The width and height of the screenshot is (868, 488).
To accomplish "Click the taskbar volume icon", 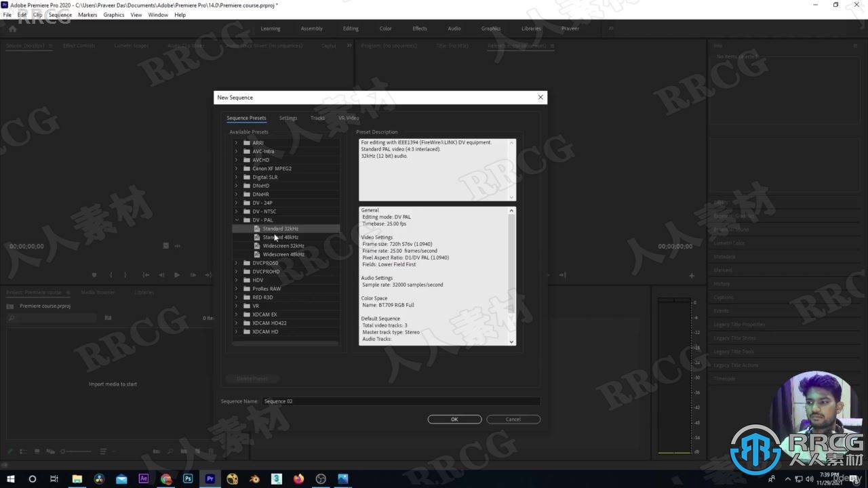I will coord(809,479).
